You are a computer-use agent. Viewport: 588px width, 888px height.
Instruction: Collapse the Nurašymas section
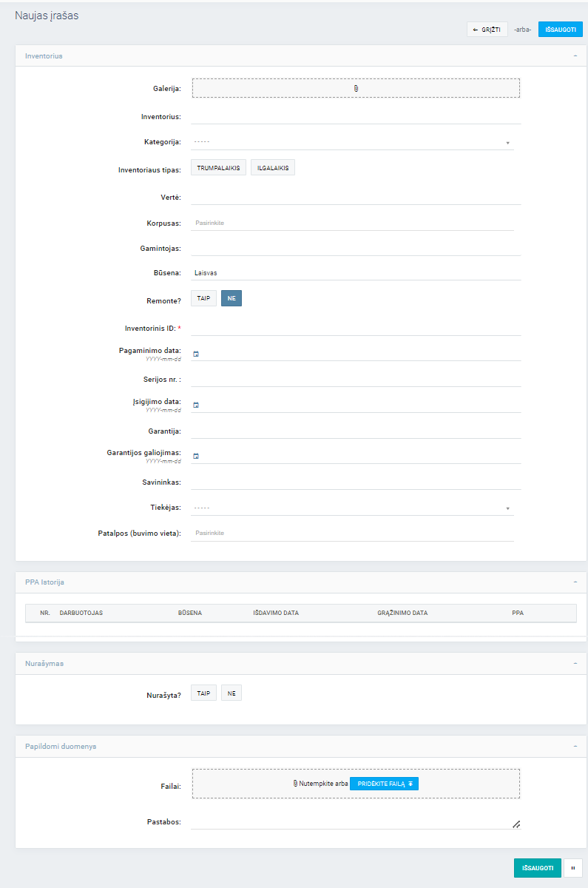[x=575, y=663]
